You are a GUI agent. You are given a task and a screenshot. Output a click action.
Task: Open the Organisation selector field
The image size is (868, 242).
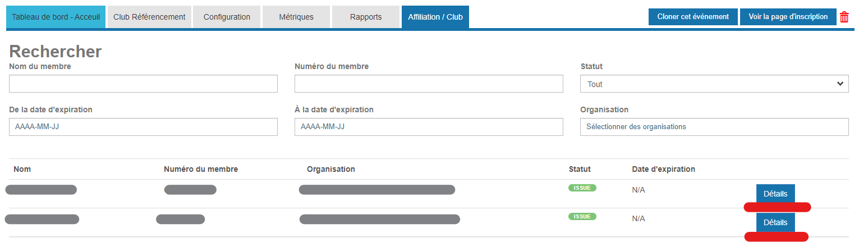[x=714, y=127]
